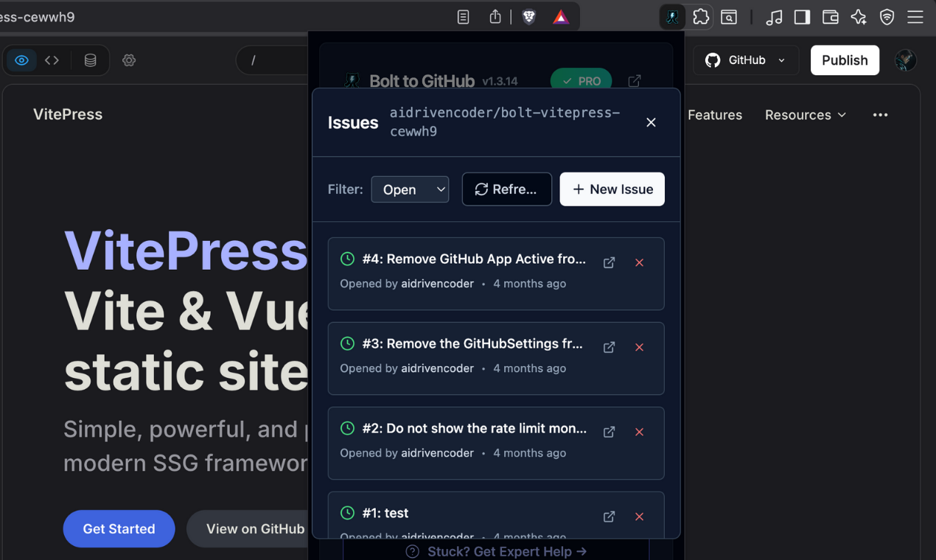Open the settings gear in the editor toolbar
936x560 pixels.
129,60
